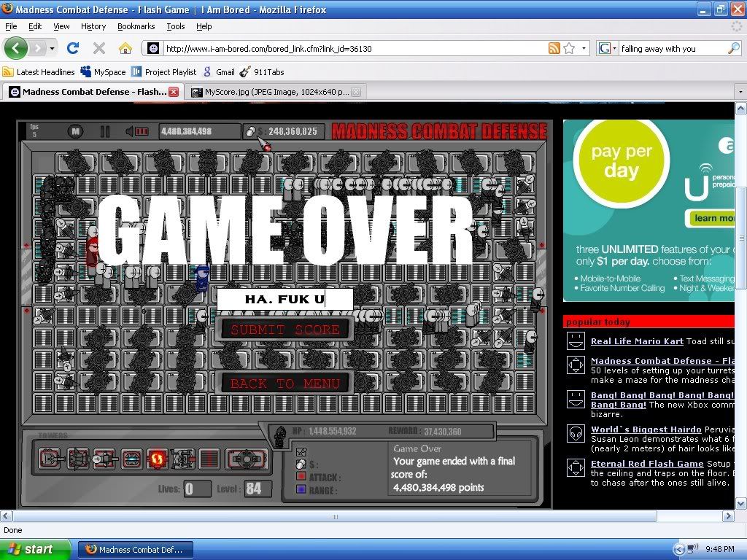Select the glowing red fifth tower icon
This screenshot has height=560, width=747.
158,459
